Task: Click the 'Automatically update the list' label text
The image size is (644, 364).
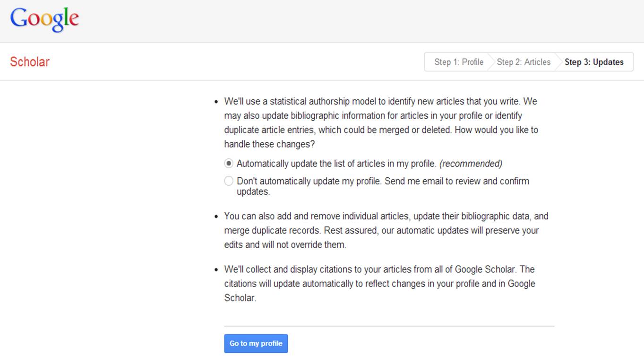Action: click(336, 164)
